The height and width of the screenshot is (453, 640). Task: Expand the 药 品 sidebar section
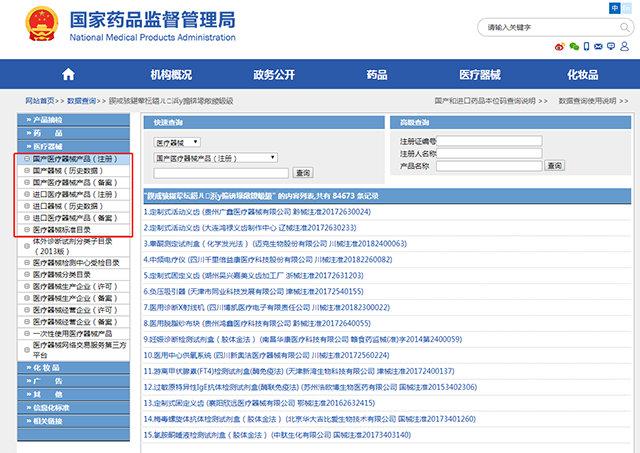click(73, 133)
